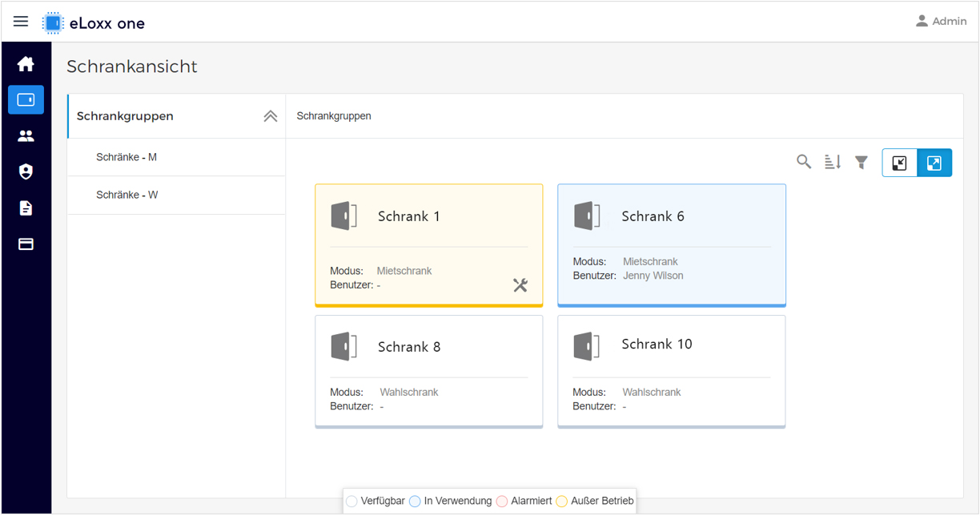Viewport: 980px width, 516px height.
Task: Open the Admin user account icon
Action: click(922, 21)
